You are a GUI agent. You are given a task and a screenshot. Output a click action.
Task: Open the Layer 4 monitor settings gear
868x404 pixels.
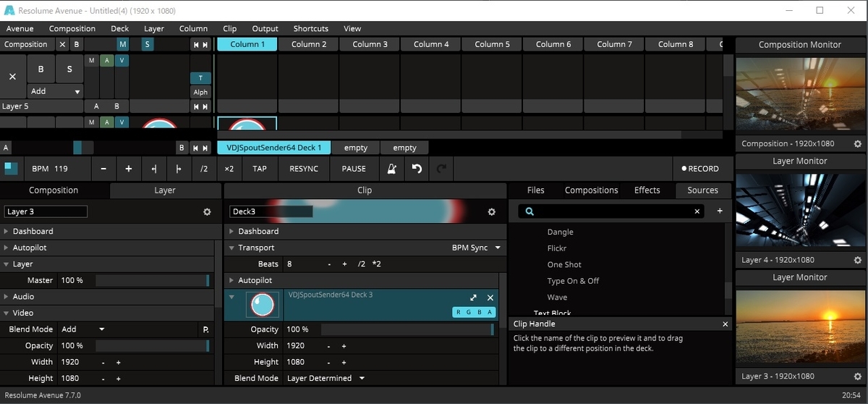coord(858,260)
